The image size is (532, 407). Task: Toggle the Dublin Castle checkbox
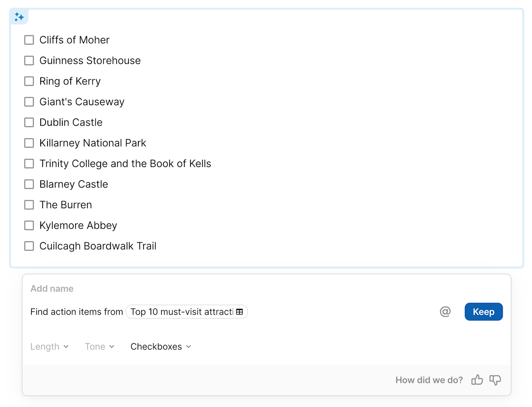[x=29, y=122]
